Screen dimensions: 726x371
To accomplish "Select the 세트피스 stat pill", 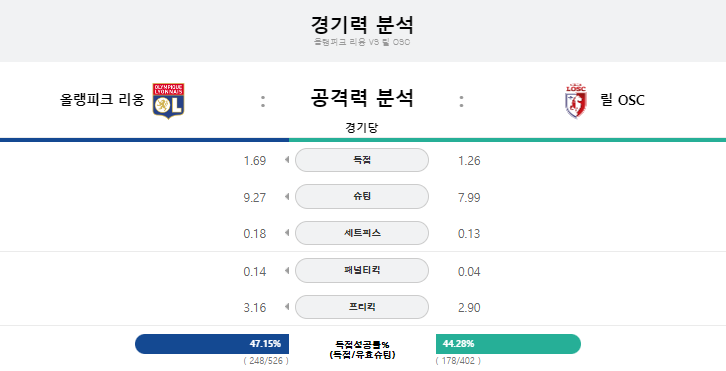I will click(x=362, y=233).
